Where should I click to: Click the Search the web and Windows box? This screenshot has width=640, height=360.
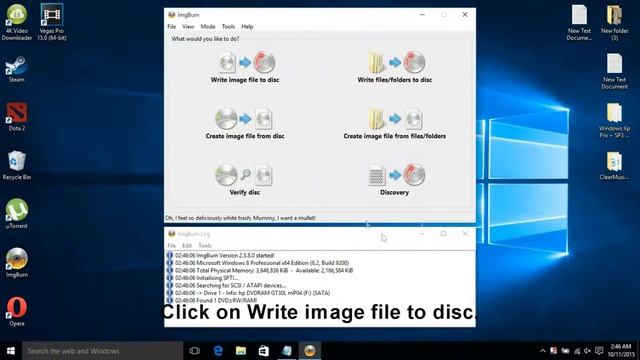pyautogui.click(x=102, y=351)
